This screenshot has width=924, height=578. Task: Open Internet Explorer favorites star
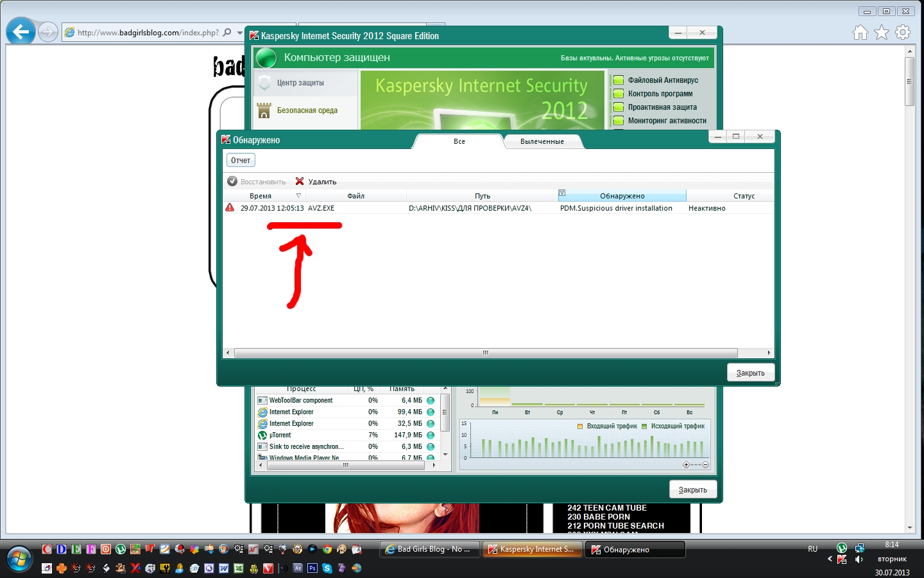point(882,32)
